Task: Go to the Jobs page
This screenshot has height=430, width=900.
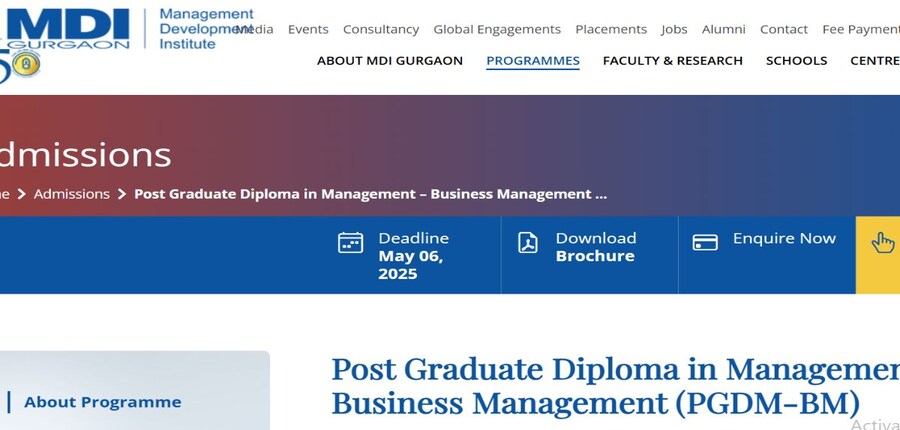Action: point(674,30)
